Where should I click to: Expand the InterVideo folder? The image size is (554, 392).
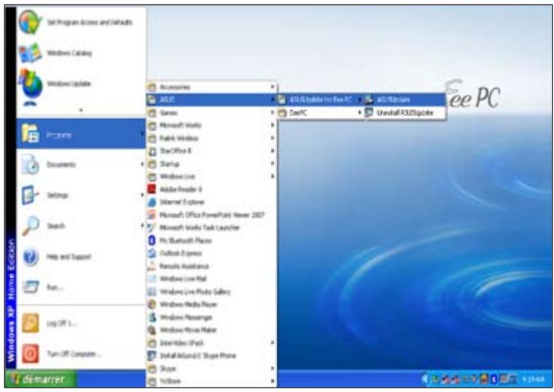[212, 342]
